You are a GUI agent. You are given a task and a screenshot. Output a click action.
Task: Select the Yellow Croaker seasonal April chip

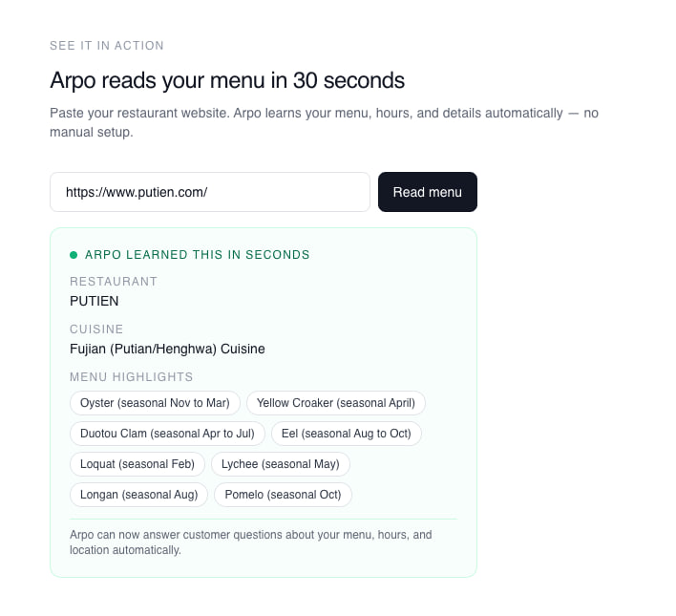(336, 403)
